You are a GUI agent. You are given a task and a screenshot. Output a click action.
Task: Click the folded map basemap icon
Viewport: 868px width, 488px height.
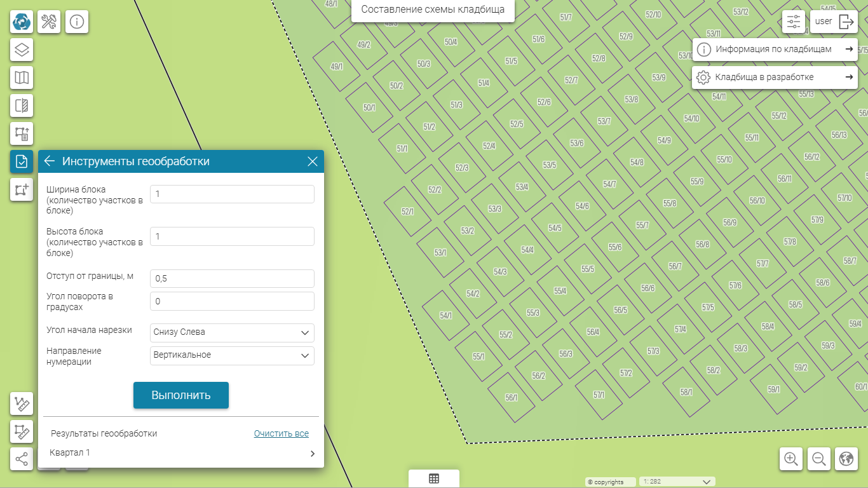[x=22, y=78]
